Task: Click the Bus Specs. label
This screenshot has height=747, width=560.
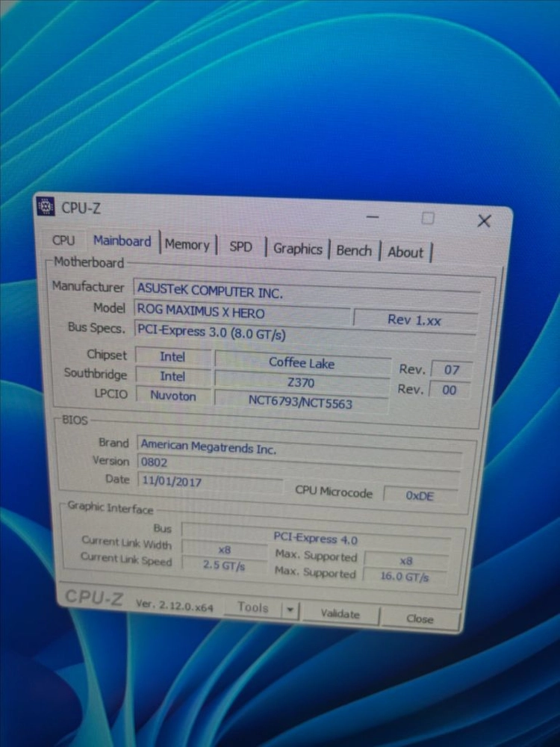Action: click(96, 328)
